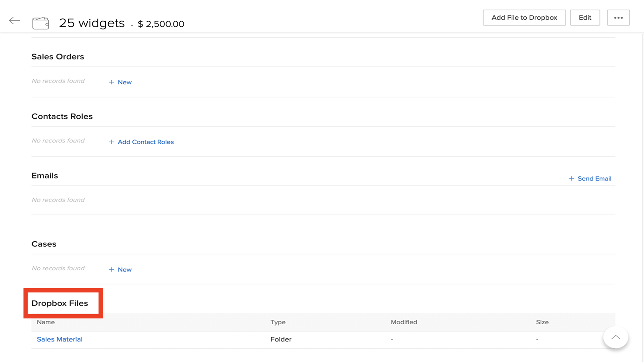The image size is (644, 362).
Task: Click the Name column header
Action: (x=46, y=322)
